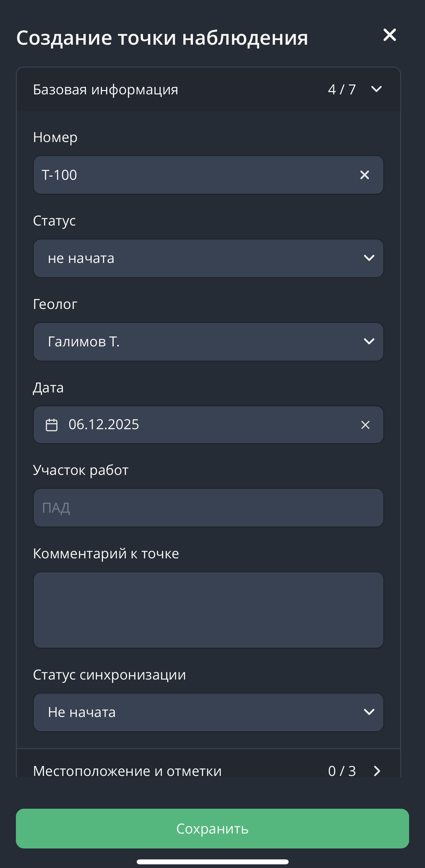Close the observation point creation dialog
Image resolution: width=425 pixels, height=868 pixels.
pyautogui.click(x=389, y=35)
